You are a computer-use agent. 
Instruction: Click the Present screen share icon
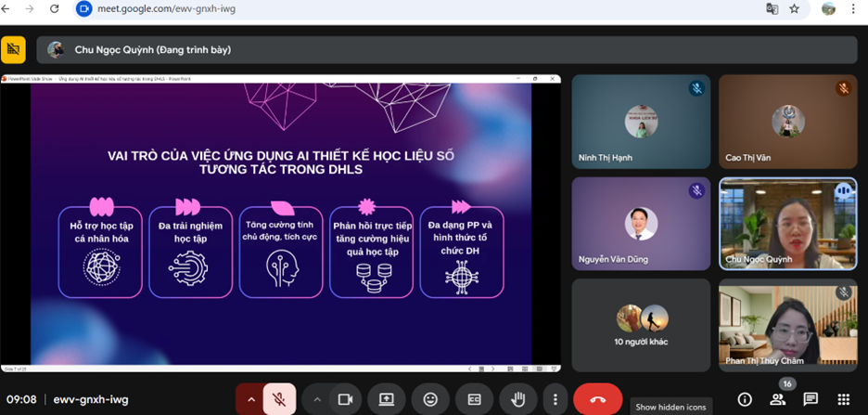pos(387,399)
